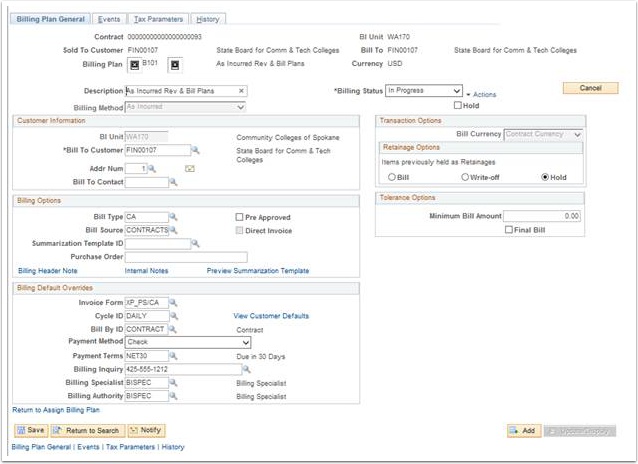This screenshot has height=464, width=638.
Task: Open the Internal Notes link
Action: pos(146,271)
